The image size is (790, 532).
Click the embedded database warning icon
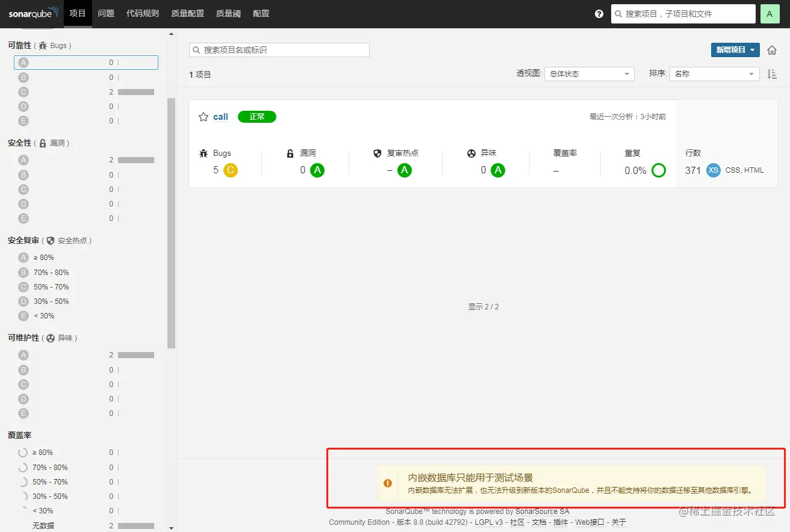388,483
